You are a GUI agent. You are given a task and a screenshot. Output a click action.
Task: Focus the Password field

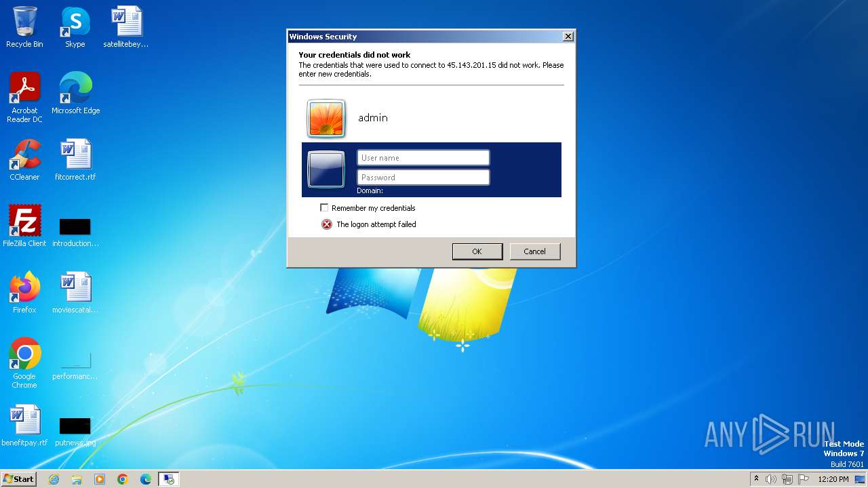coord(423,178)
